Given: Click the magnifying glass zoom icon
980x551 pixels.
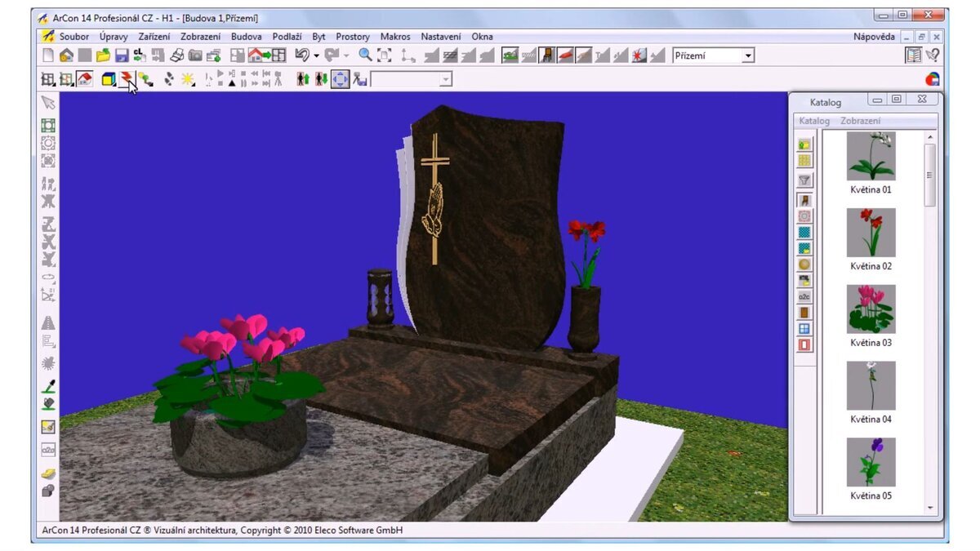Looking at the screenshot, I should point(365,56).
